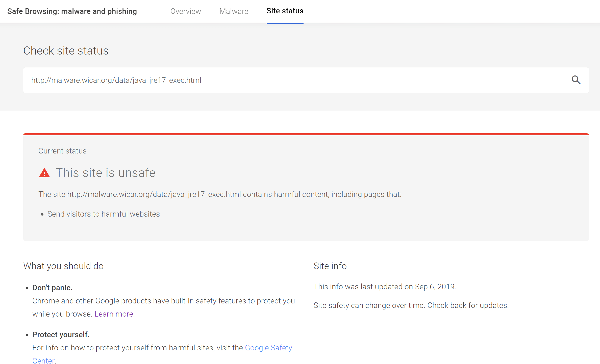Screen dimensions: 600x364
Task: Click the red status banner bar
Action: pyautogui.click(x=306, y=134)
